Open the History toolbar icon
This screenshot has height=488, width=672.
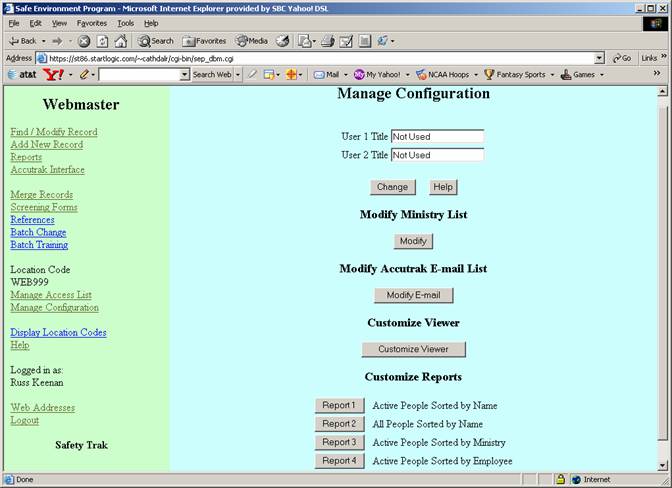[x=283, y=41]
